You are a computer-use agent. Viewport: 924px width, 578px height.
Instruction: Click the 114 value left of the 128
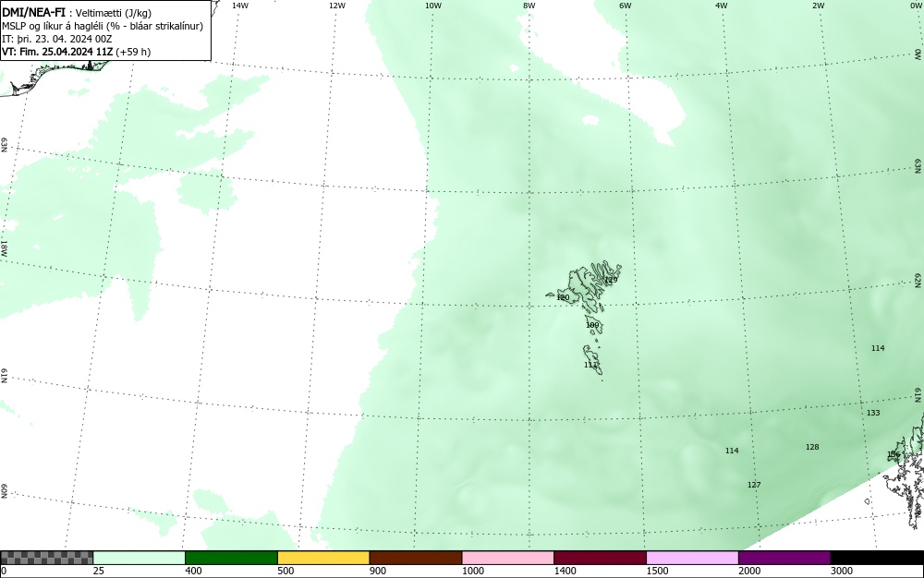[x=731, y=451]
